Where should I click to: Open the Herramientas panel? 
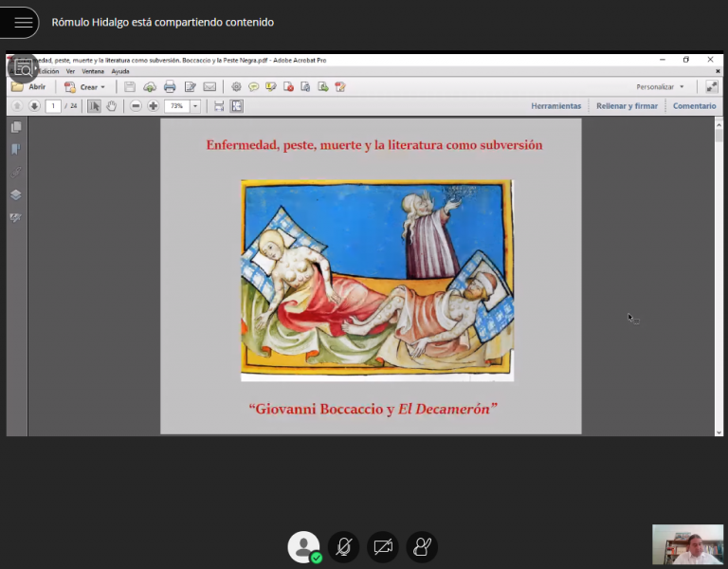[555, 106]
